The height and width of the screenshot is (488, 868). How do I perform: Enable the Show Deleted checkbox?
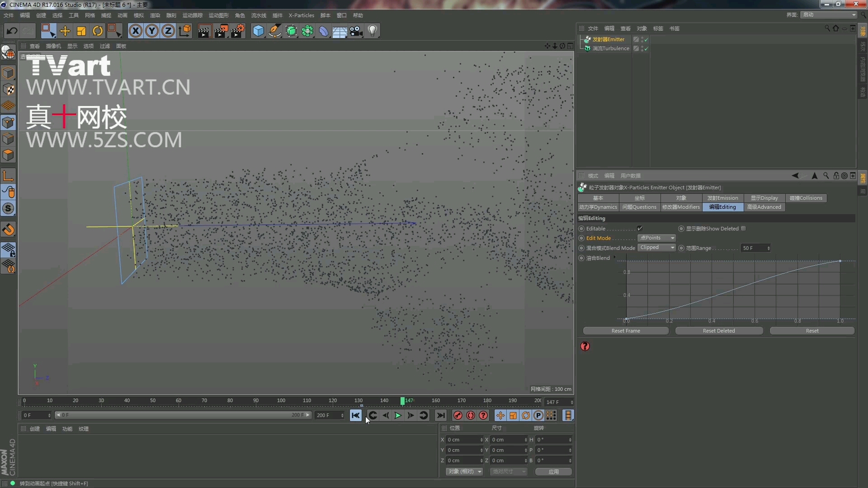(x=743, y=228)
